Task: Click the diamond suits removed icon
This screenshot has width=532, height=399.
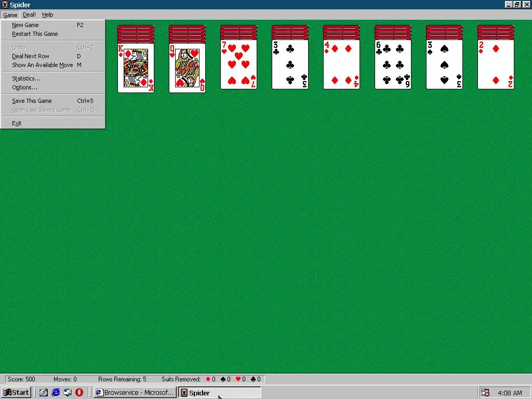Action: (x=208, y=379)
